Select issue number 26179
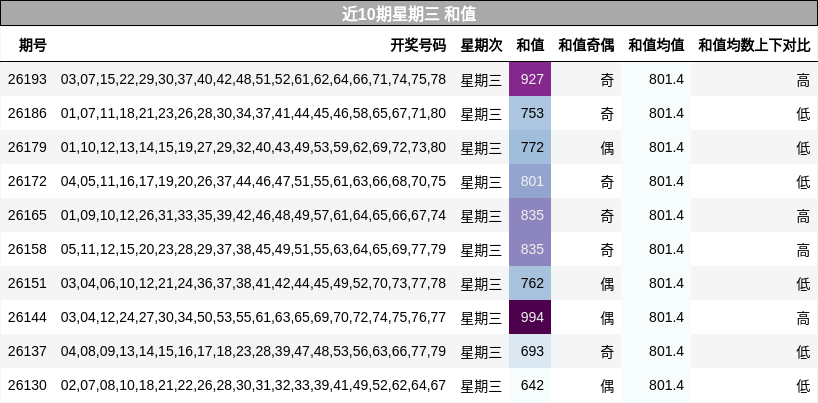This screenshot has height=403, width=818. pyautogui.click(x=27, y=147)
